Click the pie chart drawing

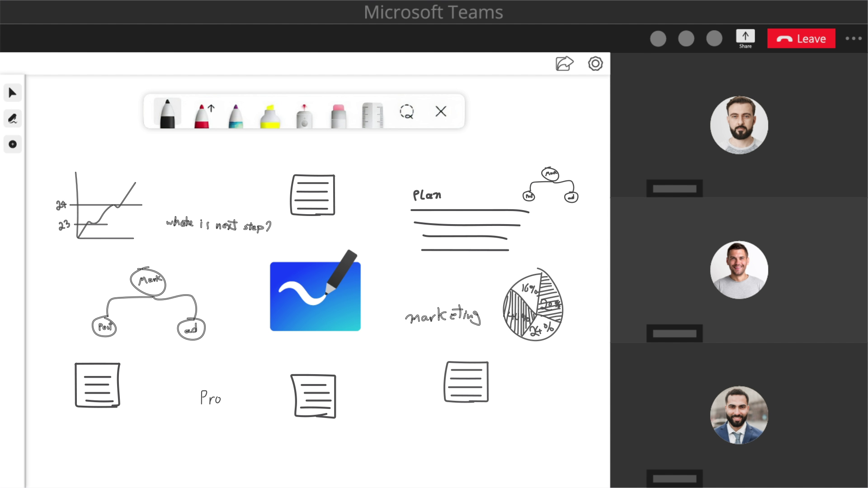533,305
